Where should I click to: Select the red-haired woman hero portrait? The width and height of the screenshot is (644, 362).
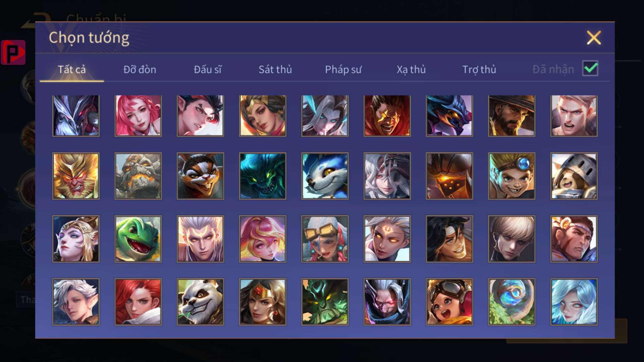click(x=138, y=302)
